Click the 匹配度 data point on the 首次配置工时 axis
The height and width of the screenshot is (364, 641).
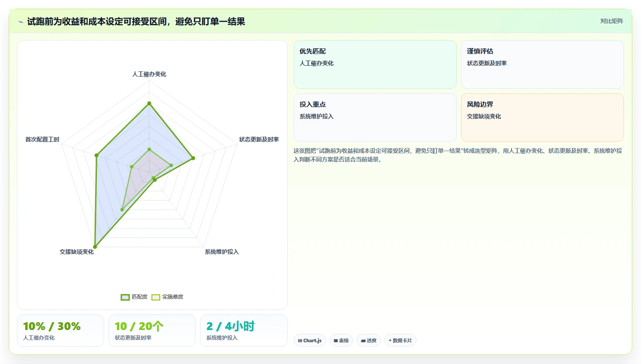pos(96,155)
